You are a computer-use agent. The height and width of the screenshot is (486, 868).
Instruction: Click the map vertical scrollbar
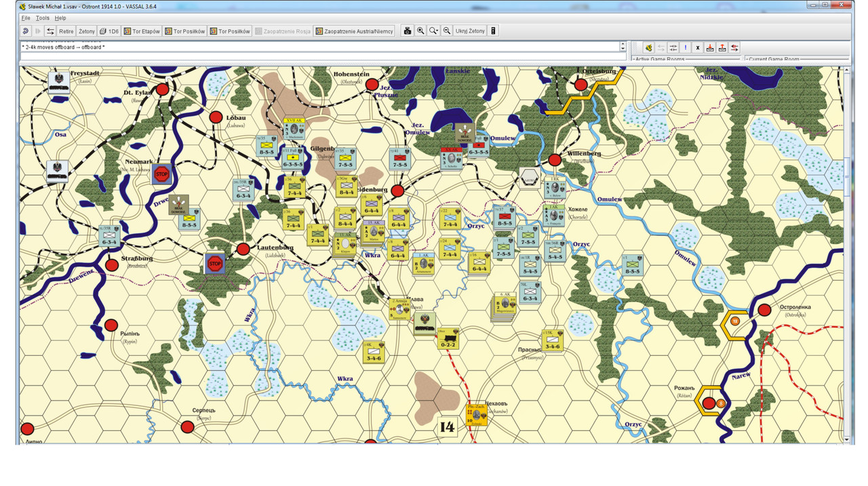[848, 254]
